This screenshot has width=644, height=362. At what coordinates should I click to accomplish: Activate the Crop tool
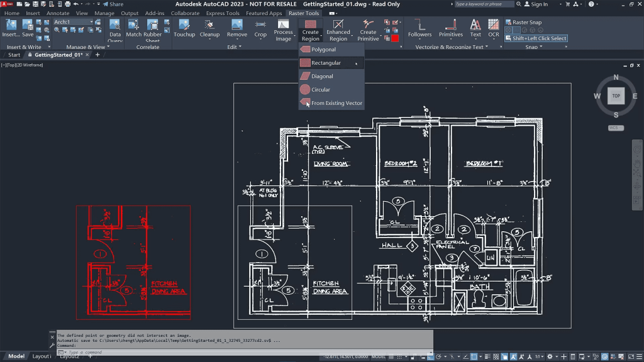(261, 30)
